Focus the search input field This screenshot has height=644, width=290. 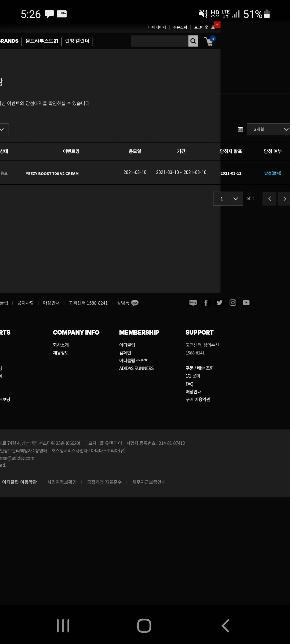pyautogui.click(x=159, y=41)
